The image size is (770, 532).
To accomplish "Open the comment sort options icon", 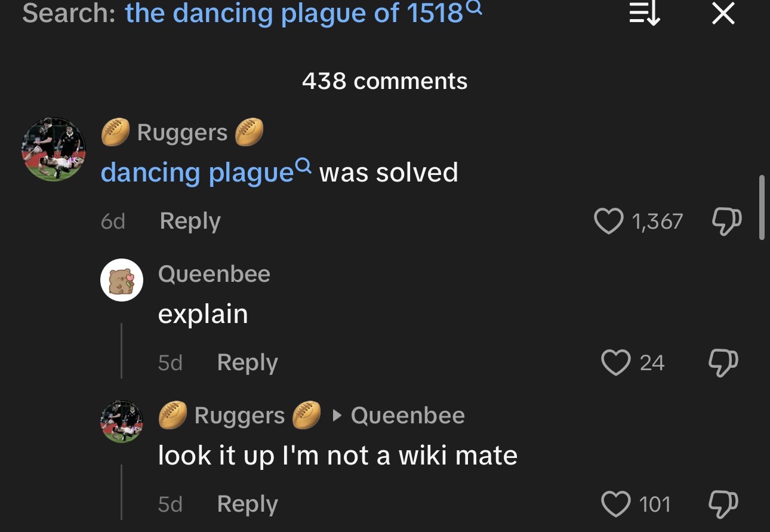I will click(645, 14).
